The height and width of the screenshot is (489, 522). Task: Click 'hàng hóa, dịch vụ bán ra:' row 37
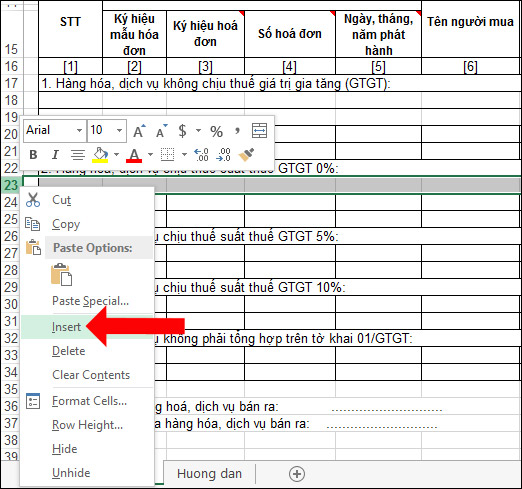coord(237,424)
